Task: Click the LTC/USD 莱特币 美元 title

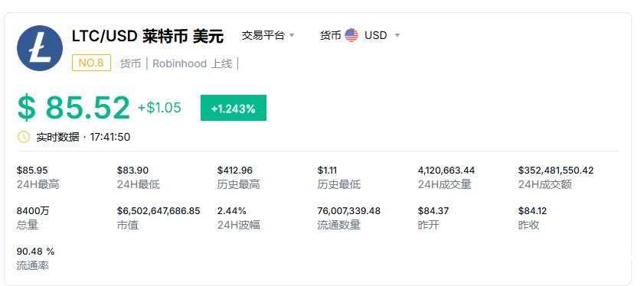Action: [x=148, y=36]
